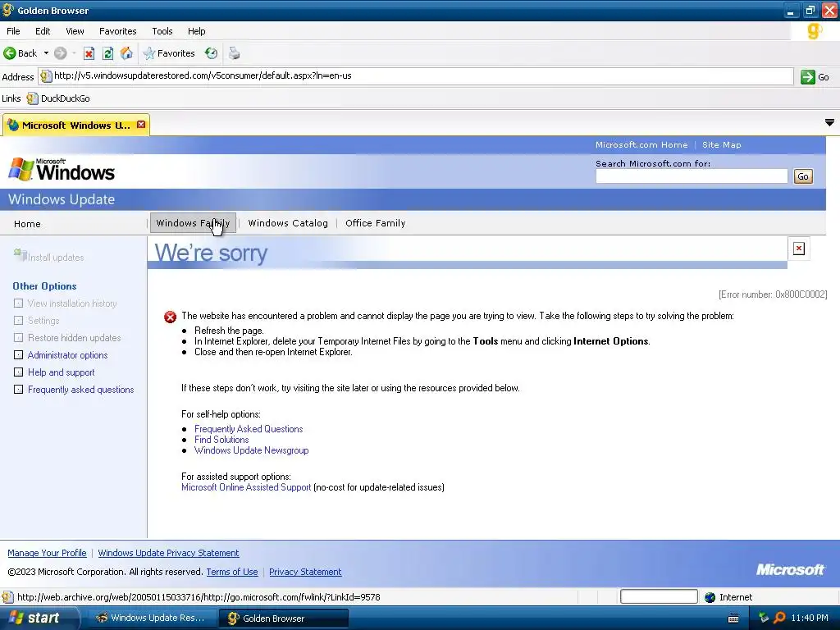The width and height of the screenshot is (840, 630).
Task: Click the broken image icon top right
Action: [x=799, y=249]
